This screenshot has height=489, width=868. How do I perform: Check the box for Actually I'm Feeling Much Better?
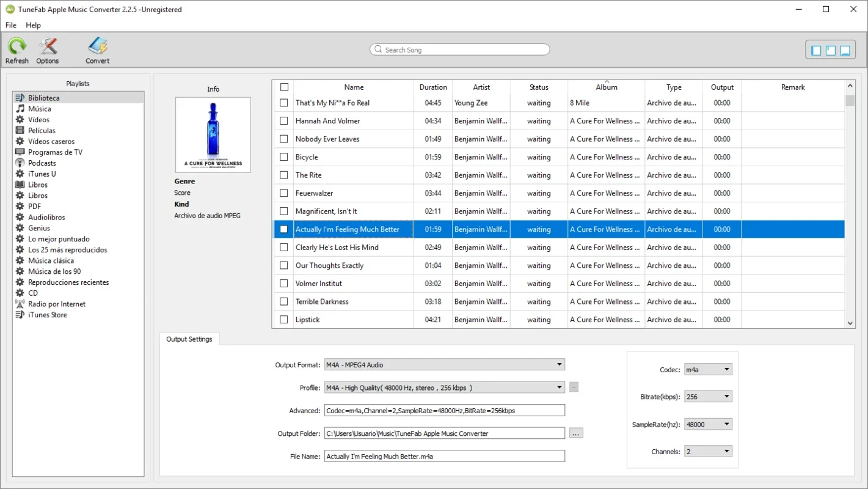pos(283,229)
